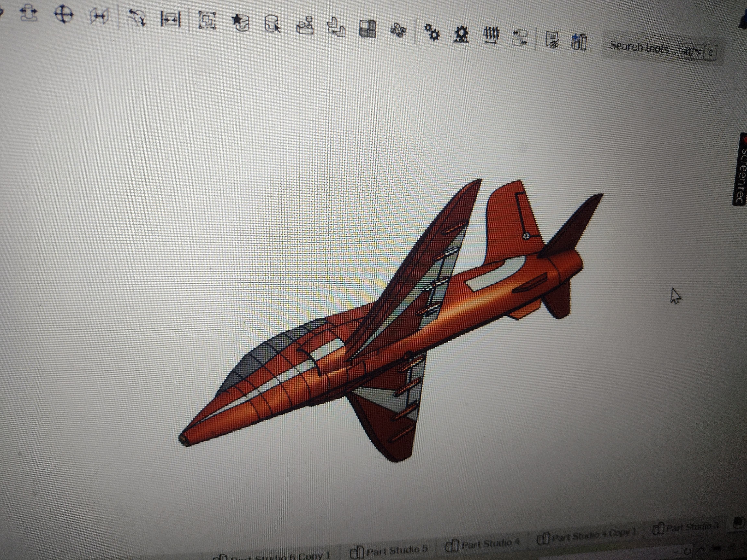Open the Part Studio 4 tab
747x560 pixels.
(x=483, y=544)
